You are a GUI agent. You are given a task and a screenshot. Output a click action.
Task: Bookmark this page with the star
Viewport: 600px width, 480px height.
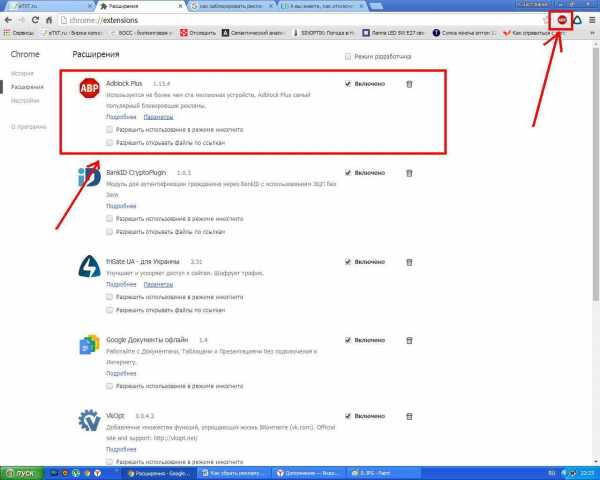pyautogui.click(x=546, y=20)
